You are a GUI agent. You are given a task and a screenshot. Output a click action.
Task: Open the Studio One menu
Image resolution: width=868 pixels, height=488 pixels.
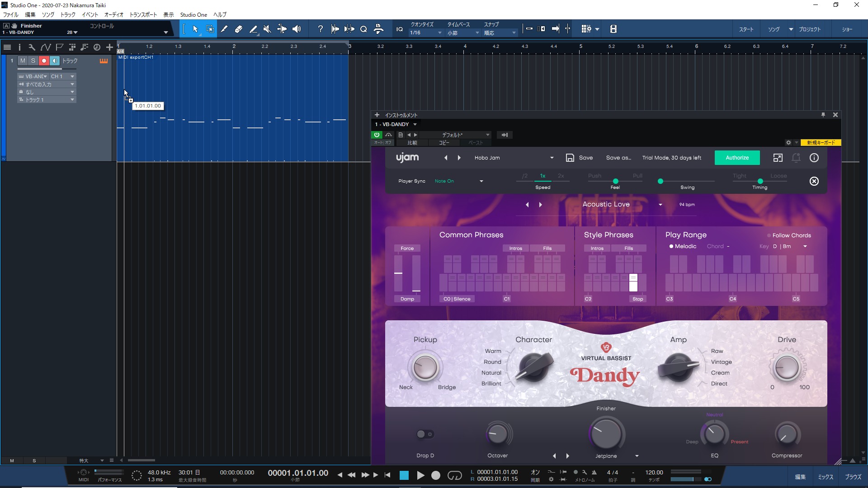pos(193,14)
